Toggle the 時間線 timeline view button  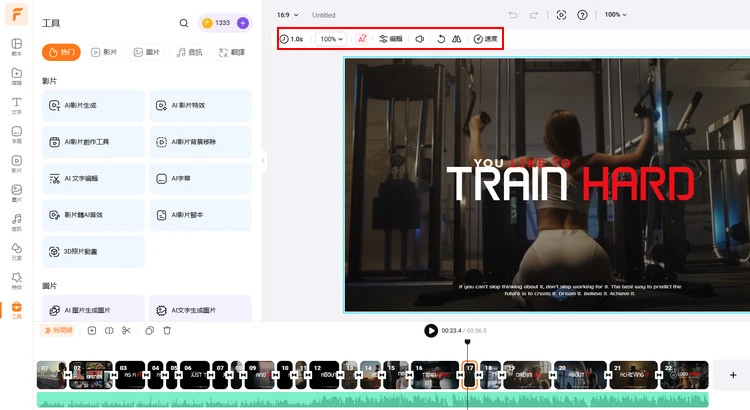click(58, 331)
